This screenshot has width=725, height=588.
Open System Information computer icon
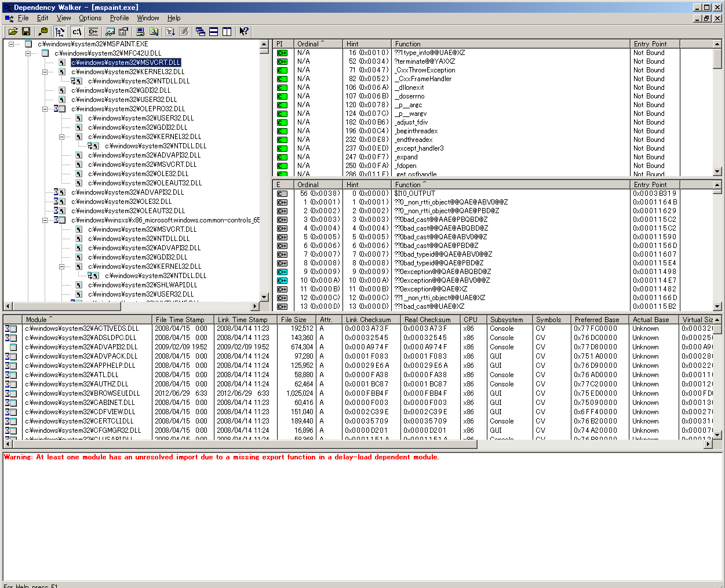pyautogui.click(x=140, y=32)
